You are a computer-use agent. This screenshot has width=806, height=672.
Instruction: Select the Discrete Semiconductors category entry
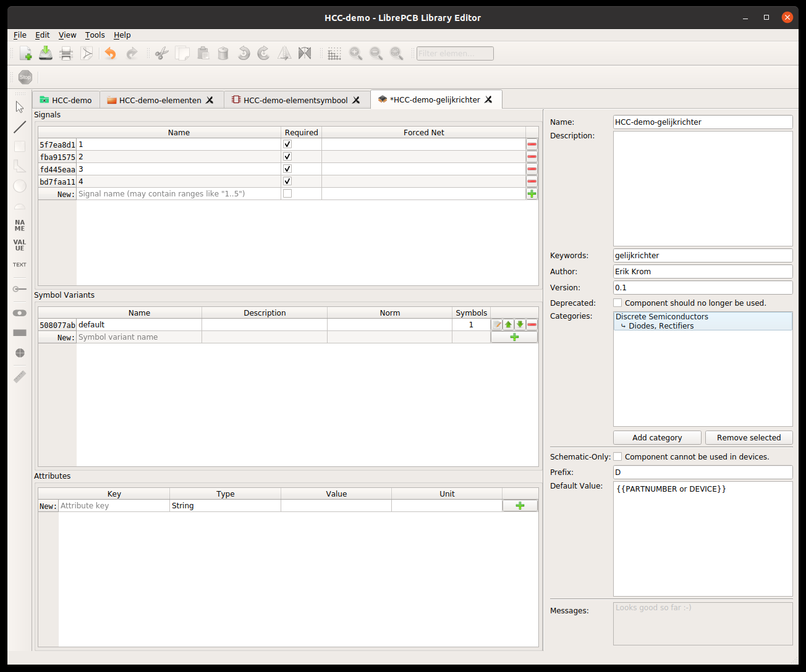click(703, 321)
